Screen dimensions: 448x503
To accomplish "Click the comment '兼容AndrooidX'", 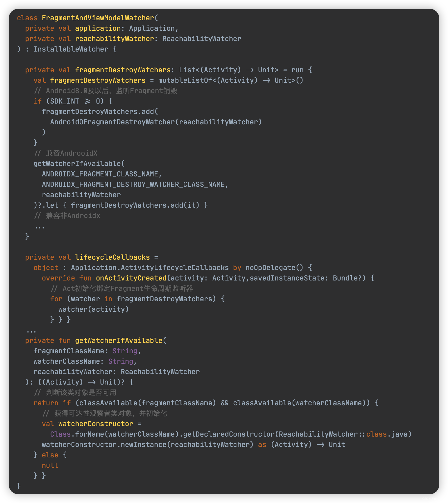I will coord(72,153).
